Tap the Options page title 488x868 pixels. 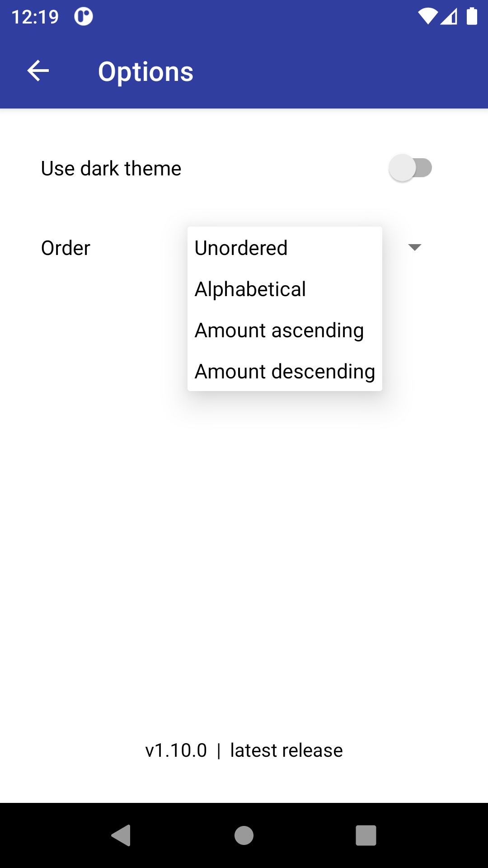(145, 71)
